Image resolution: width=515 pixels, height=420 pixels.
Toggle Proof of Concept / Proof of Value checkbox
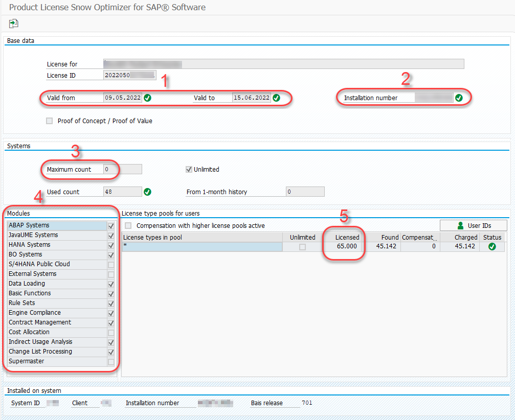[x=50, y=121]
